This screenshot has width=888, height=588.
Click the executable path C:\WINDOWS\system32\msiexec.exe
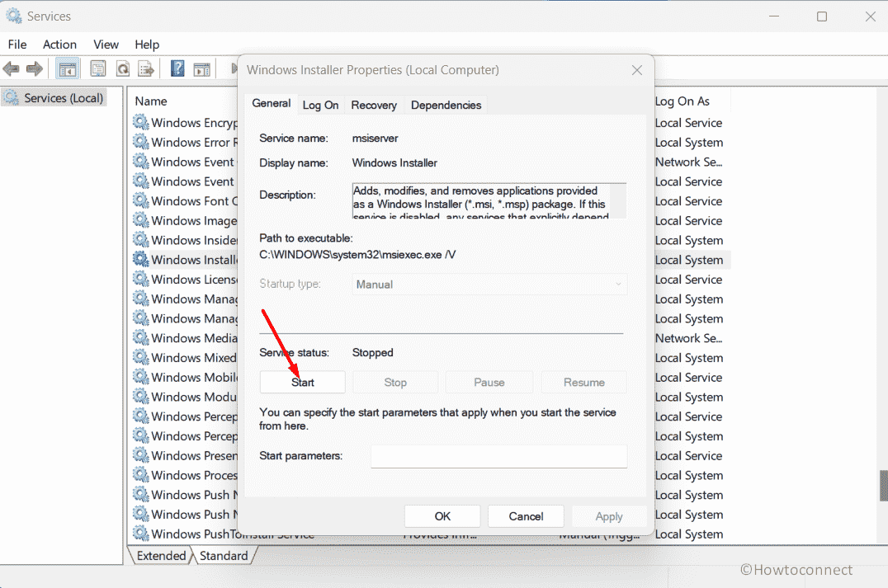[357, 255]
